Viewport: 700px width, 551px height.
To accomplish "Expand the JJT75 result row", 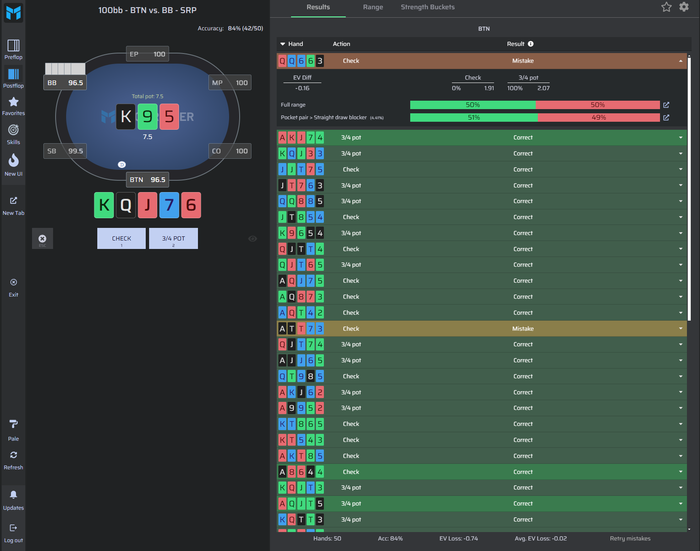I will tap(680, 169).
